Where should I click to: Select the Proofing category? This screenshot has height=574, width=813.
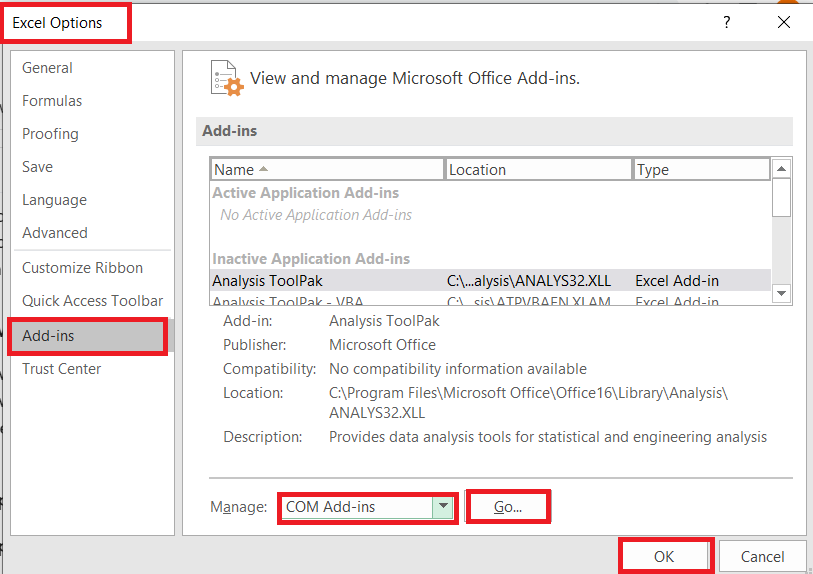[50, 134]
